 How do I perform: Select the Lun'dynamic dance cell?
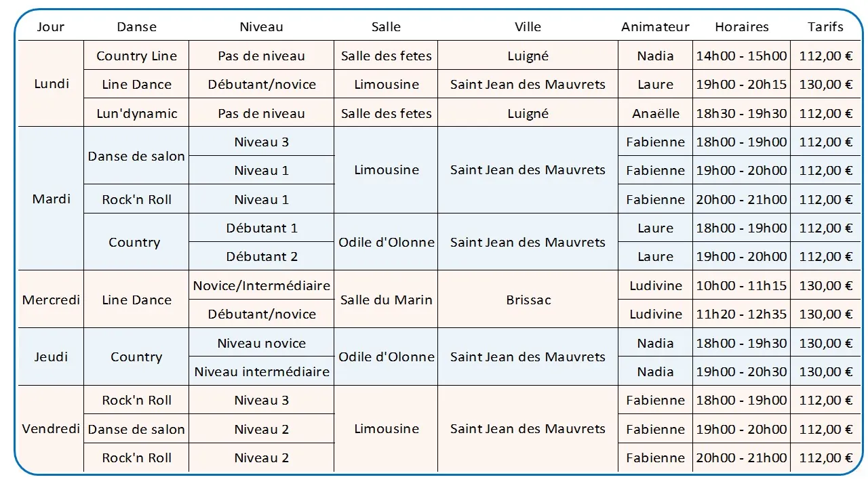point(136,113)
